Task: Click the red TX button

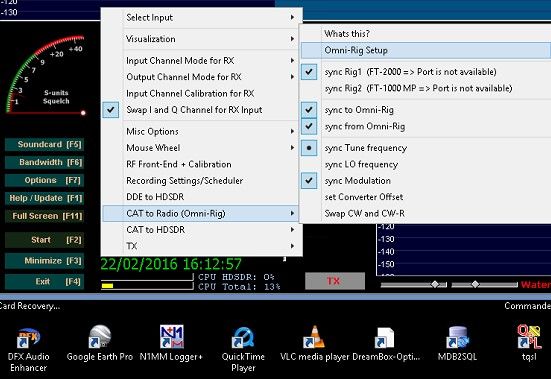Action: tap(335, 281)
